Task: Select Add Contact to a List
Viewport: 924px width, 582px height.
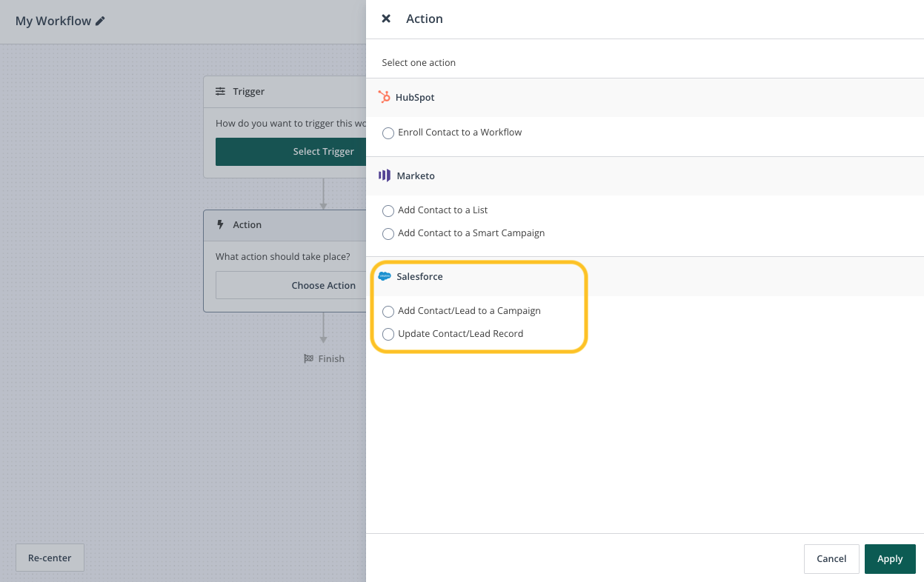Action: (388, 211)
